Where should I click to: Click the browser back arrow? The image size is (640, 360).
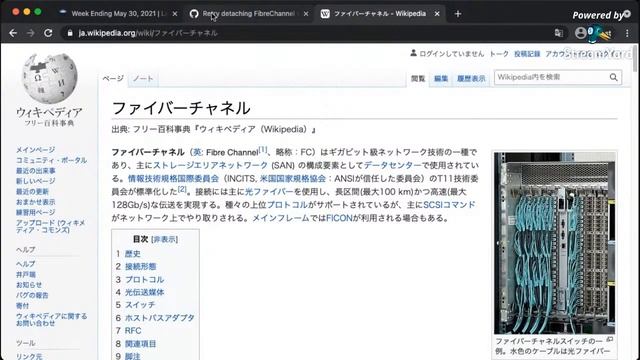pyautogui.click(x=13, y=33)
